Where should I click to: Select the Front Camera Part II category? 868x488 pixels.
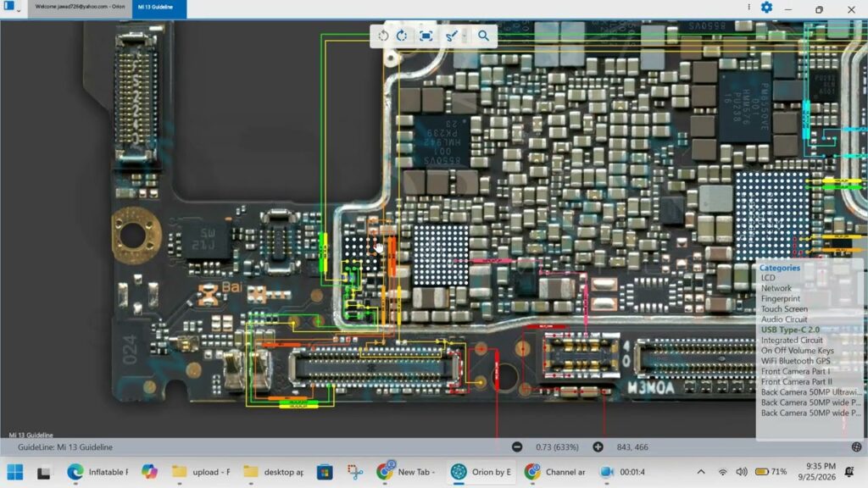click(x=796, y=382)
